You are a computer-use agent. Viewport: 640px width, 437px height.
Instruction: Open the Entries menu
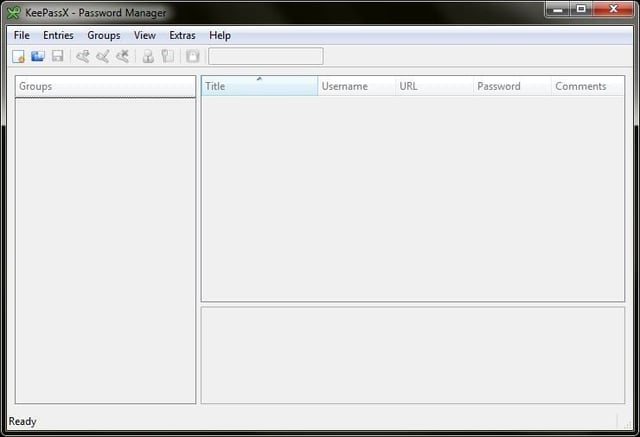(58, 35)
